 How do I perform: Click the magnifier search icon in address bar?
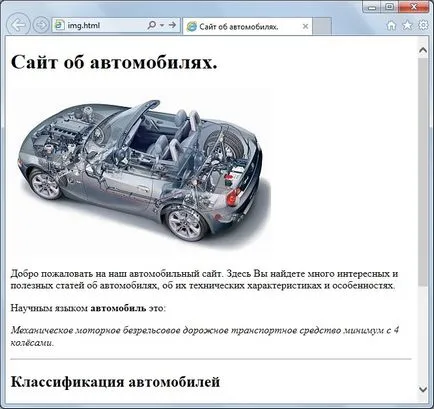151,25
